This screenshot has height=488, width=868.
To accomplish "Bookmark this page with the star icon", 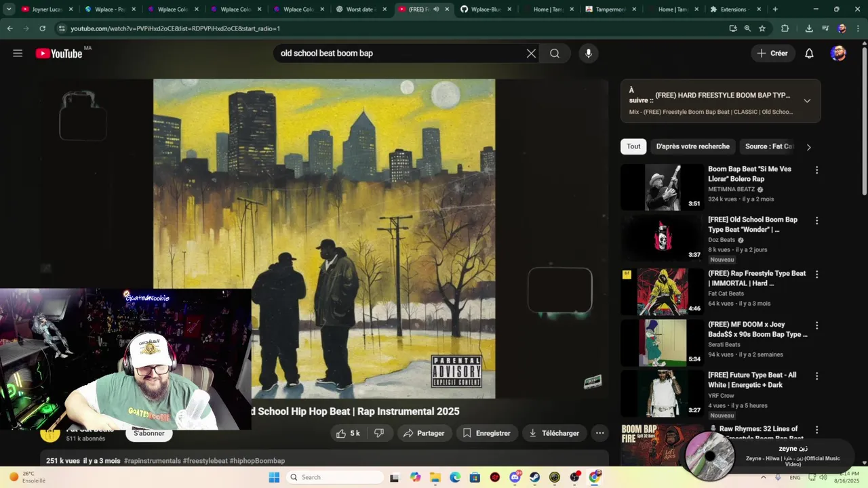I will pyautogui.click(x=762, y=28).
